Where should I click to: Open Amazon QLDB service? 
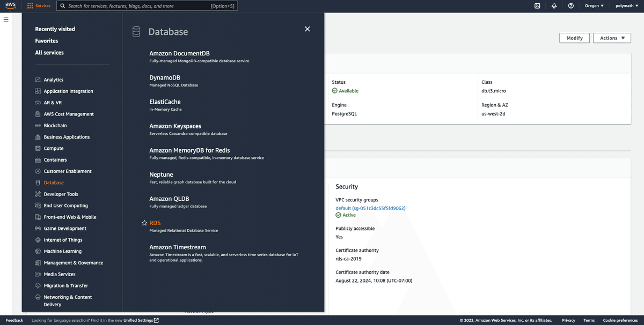pos(169,199)
